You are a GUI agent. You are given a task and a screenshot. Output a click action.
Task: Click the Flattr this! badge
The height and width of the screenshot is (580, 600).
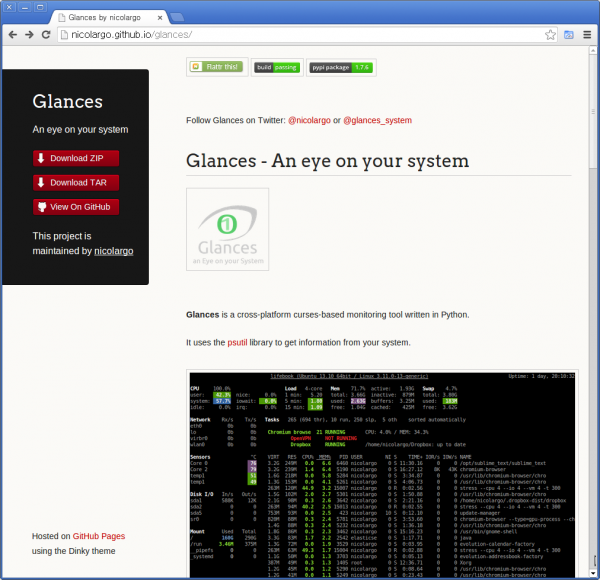pyautogui.click(x=217, y=67)
